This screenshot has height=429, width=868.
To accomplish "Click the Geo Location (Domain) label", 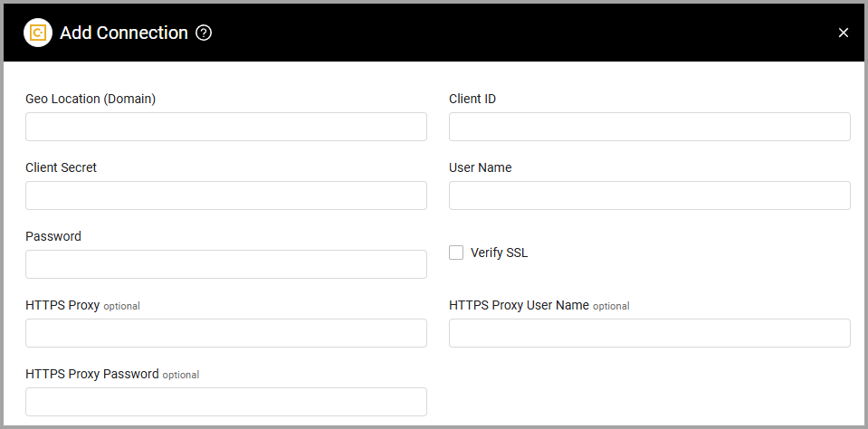I will click(91, 99).
